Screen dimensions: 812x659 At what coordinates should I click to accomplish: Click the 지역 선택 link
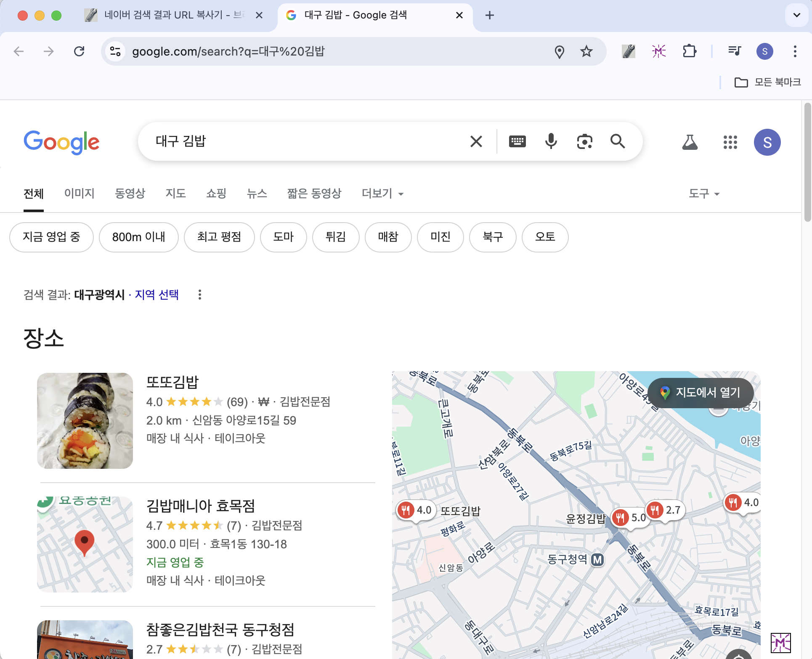tap(157, 295)
